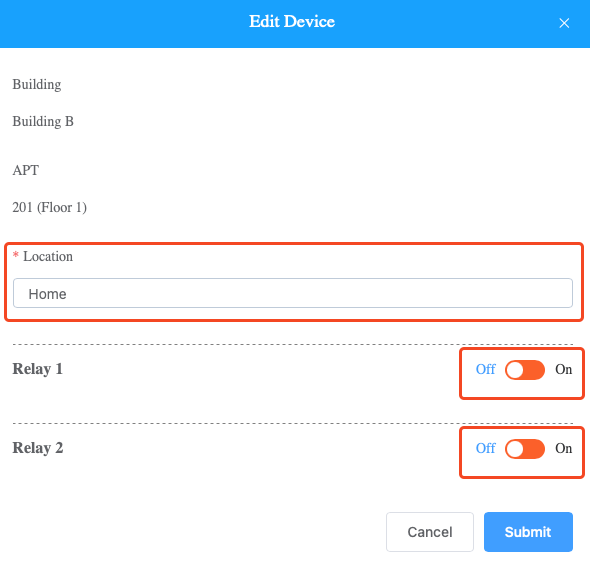Click the APT field label

[x=26, y=170]
